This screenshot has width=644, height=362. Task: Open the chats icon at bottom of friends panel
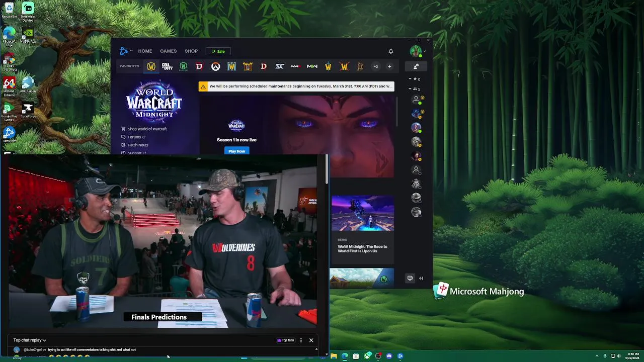[410, 278]
